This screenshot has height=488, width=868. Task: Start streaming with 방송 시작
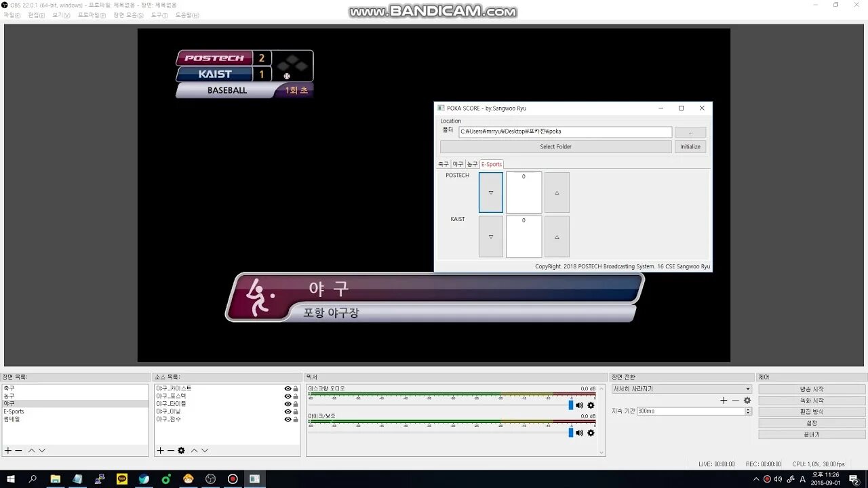(812, 389)
